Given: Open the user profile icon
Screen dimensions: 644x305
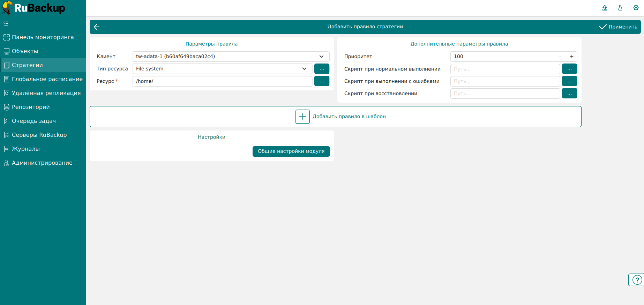Looking at the screenshot, I should (x=620, y=8).
